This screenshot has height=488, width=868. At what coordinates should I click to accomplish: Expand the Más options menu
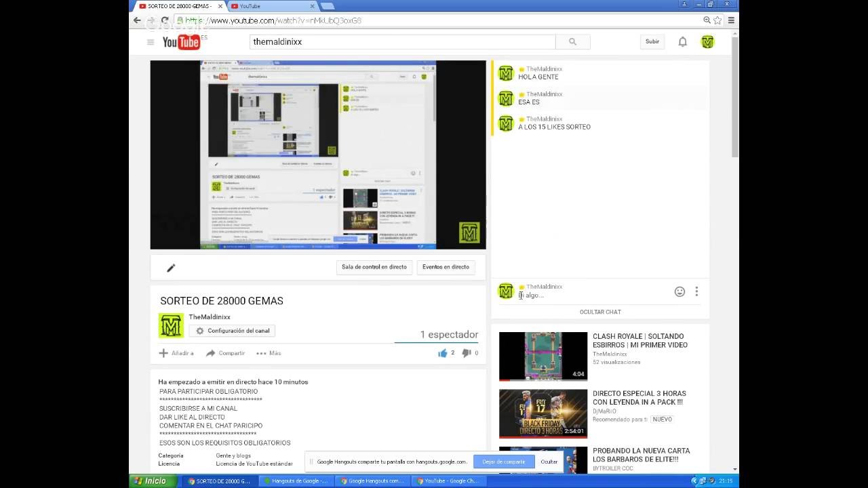click(269, 353)
